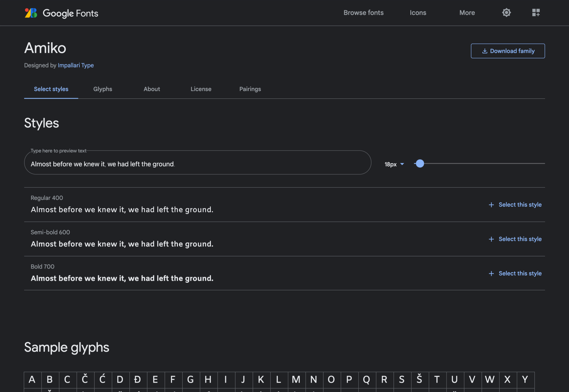This screenshot has height=392, width=569.
Task: Open Browse fonts in the header
Action: [363, 13]
